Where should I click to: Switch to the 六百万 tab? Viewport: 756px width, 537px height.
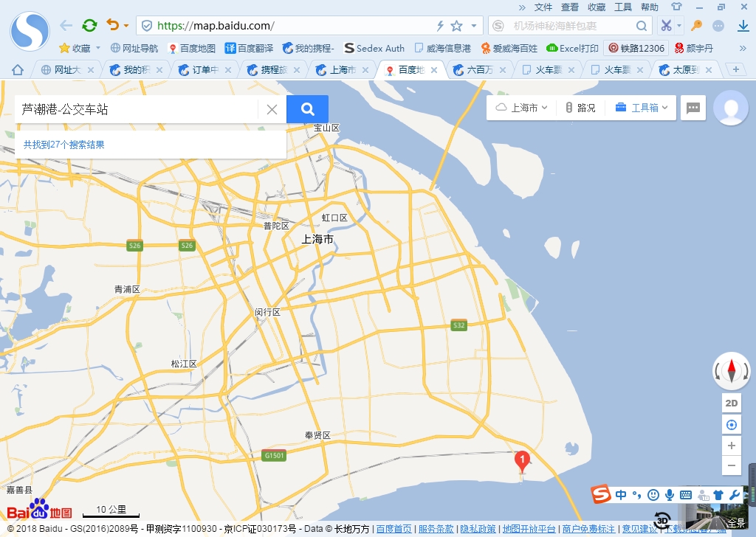point(478,70)
